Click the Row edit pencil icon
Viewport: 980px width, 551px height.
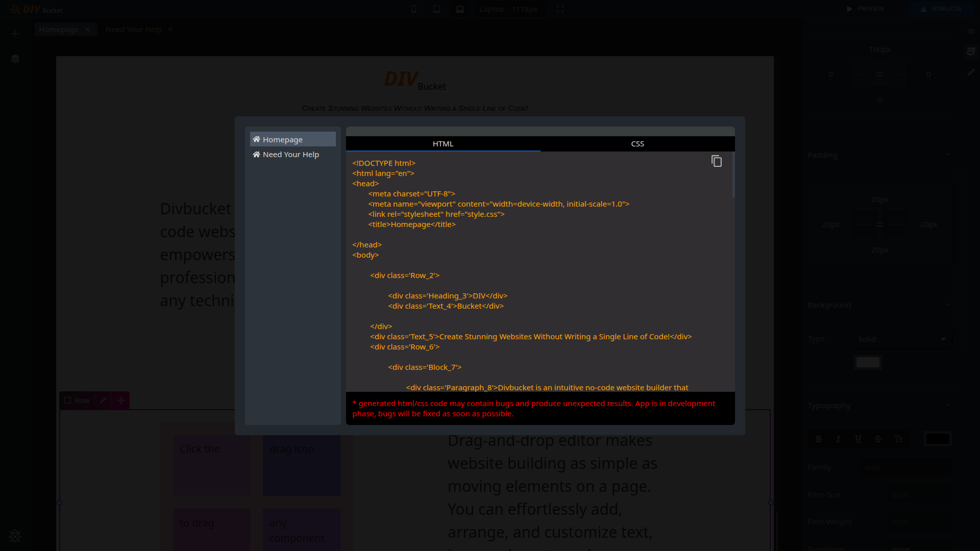[x=103, y=400]
